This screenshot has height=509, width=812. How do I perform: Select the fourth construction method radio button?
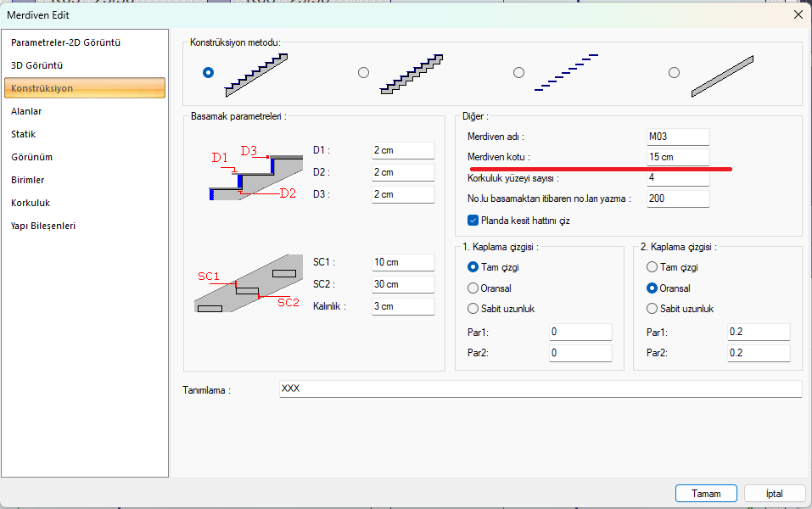click(674, 72)
